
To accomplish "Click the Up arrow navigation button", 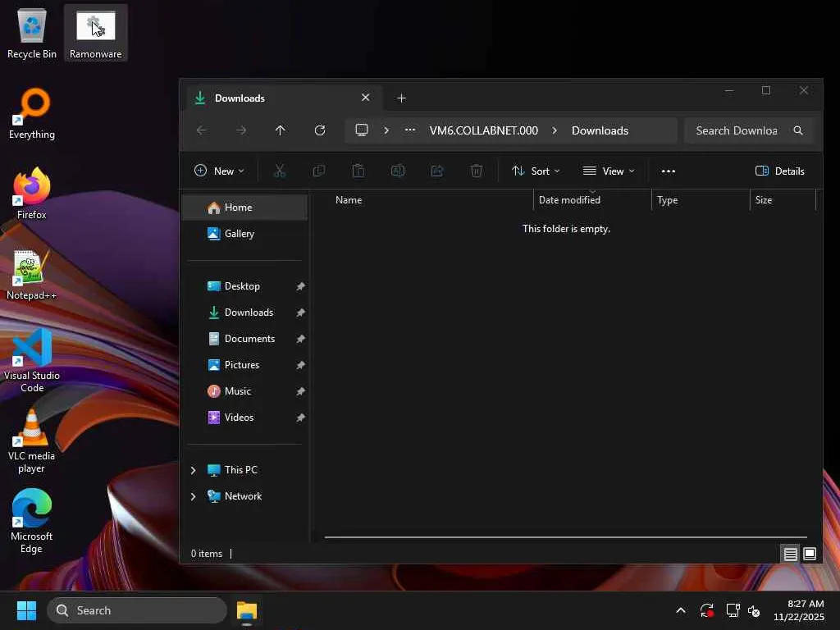I will click(x=280, y=130).
